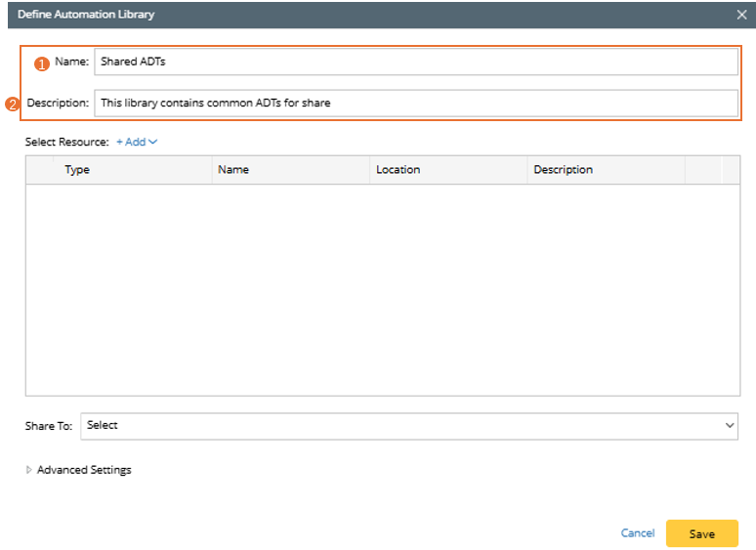This screenshot has height=550, width=756.
Task: Click the Select Resource label
Action: click(66, 142)
